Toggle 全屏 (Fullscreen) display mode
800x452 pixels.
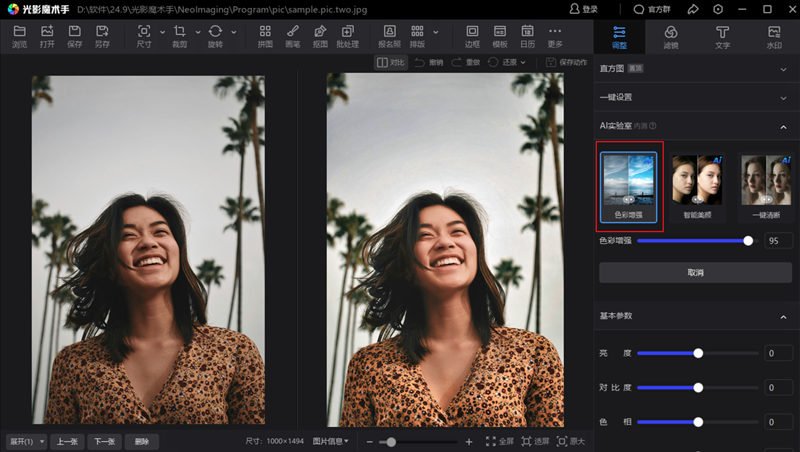(x=500, y=441)
